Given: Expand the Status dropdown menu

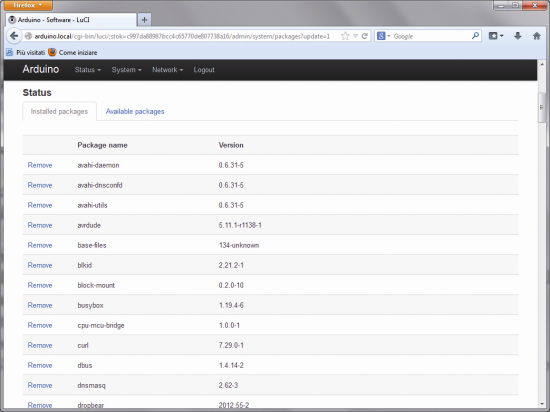Looking at the screenshot, I should pyautogui.click(x=88, y=70).
